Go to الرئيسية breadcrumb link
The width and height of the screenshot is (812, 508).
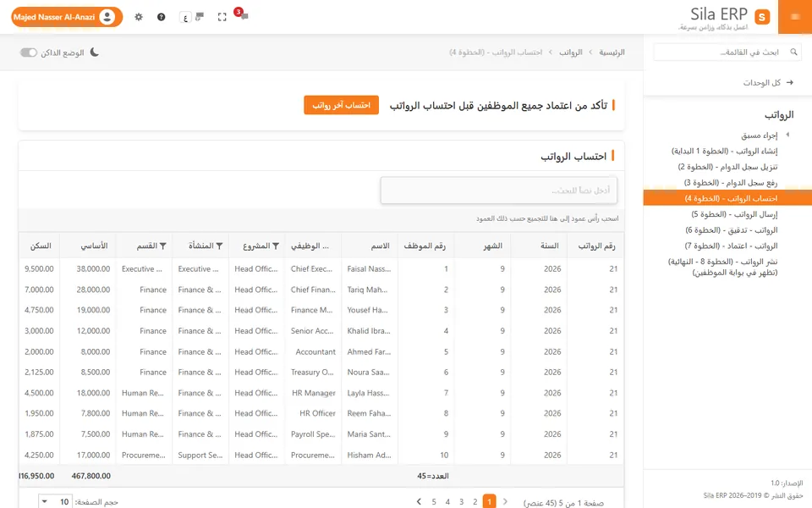612,52
